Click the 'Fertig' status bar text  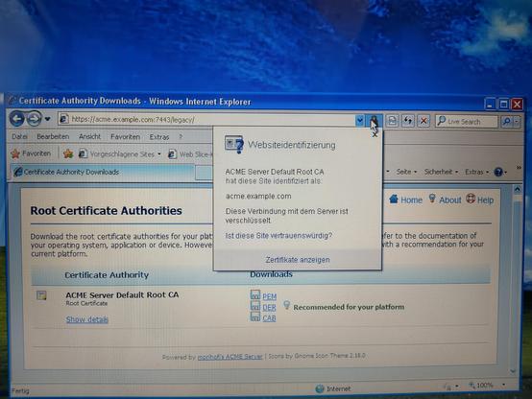(x=20, y=391)
